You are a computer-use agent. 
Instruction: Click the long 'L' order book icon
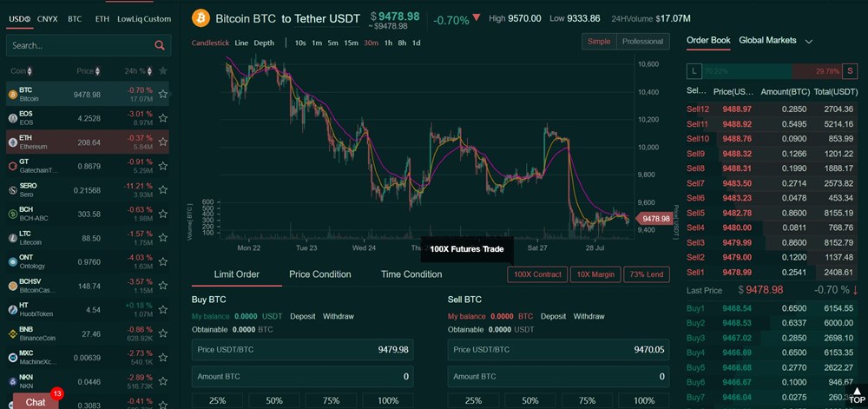[x=694, y=70]
